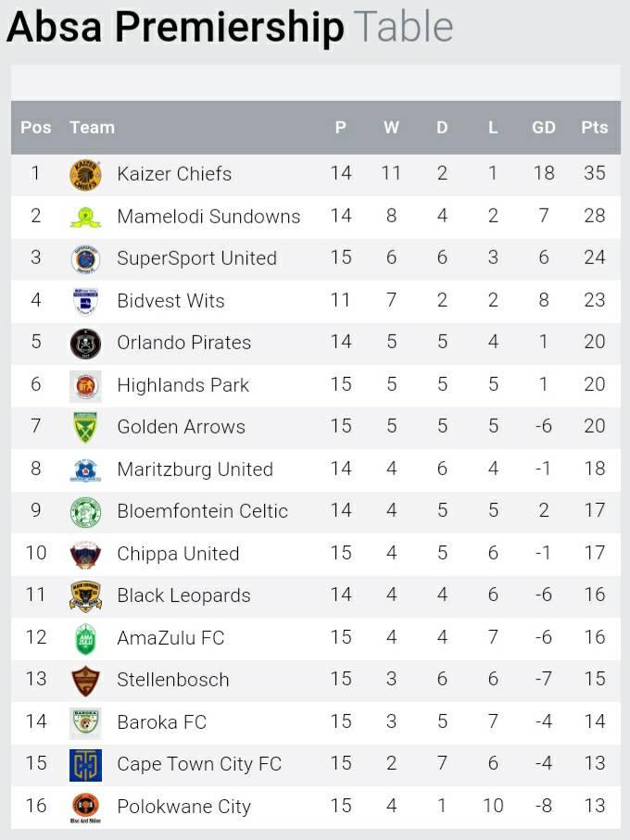The height and width of the screenshot is (840, 630).
Task: Select the SuperSport United badge
Action: coord(86,258)
